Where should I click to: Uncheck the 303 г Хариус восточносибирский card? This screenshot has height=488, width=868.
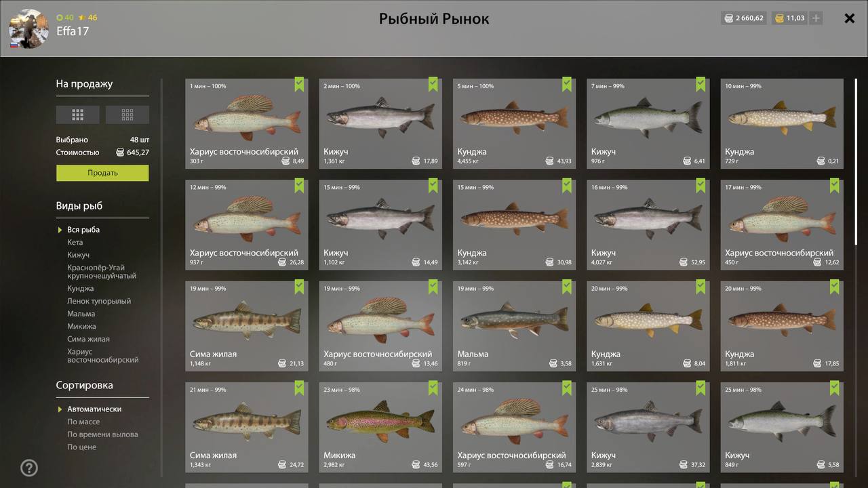[x=300, y=85]
